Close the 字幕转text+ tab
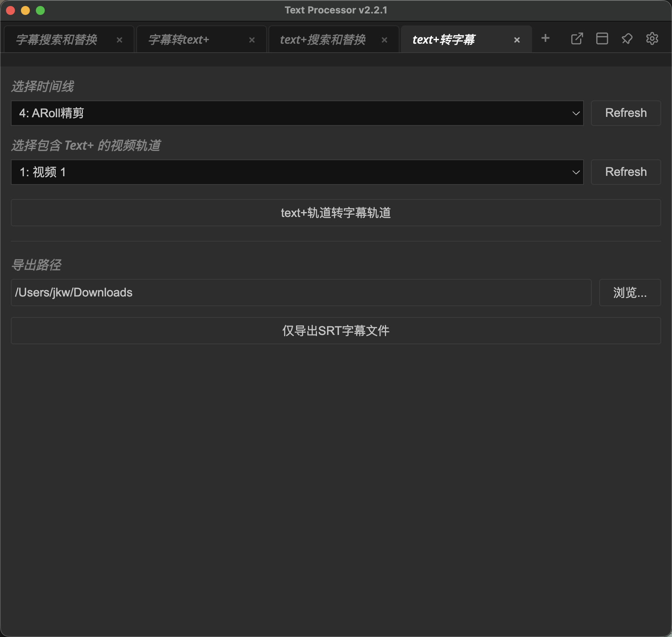 252,40
